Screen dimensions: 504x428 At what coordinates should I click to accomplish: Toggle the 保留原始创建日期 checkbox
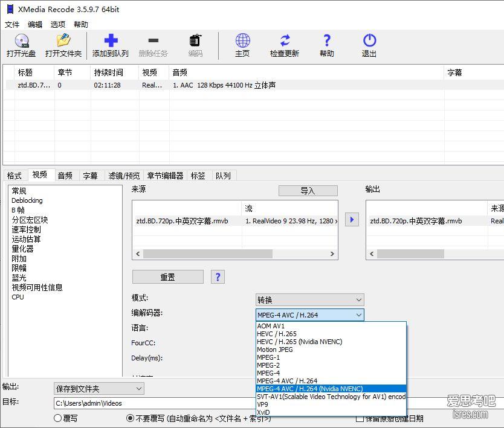point(360,419)
